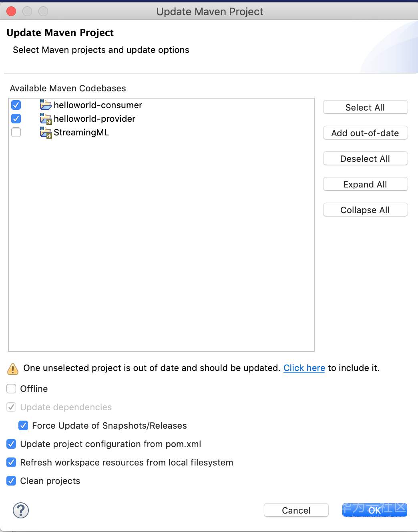
Task: Click the StreamingML Maven project icon
Action: click(46, 132)
